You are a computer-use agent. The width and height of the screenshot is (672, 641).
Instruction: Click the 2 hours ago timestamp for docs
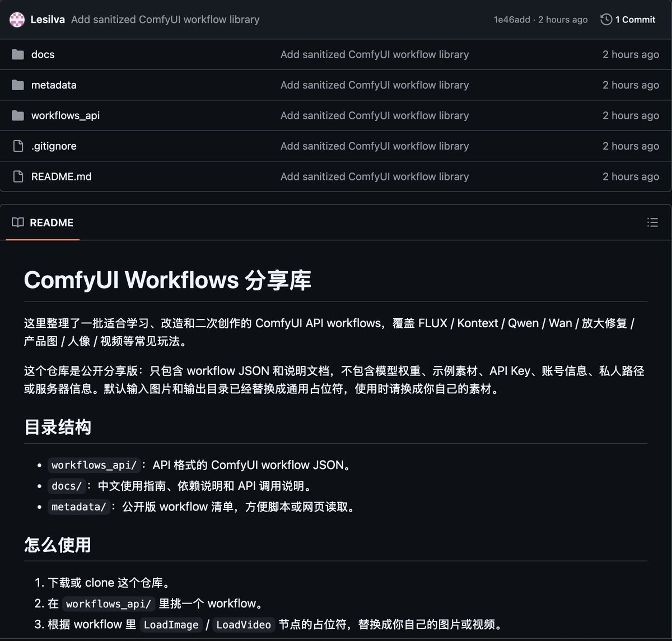(631, 54)
